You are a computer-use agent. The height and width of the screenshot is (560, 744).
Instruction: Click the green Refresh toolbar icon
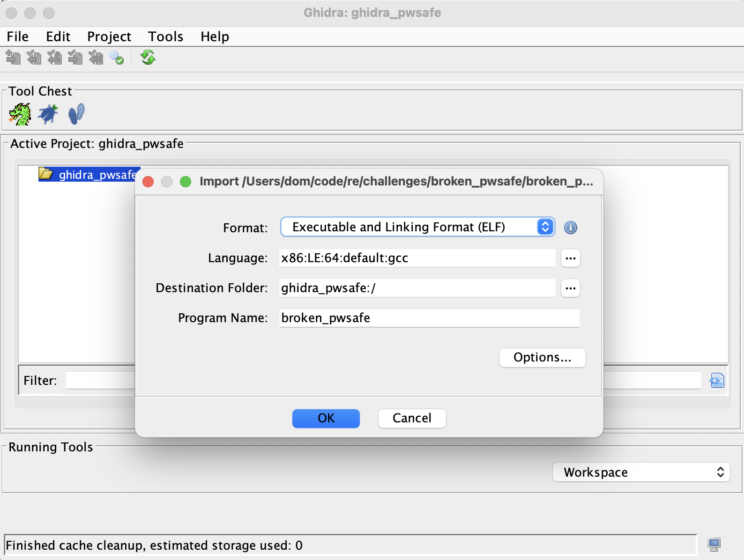[148, 58]
